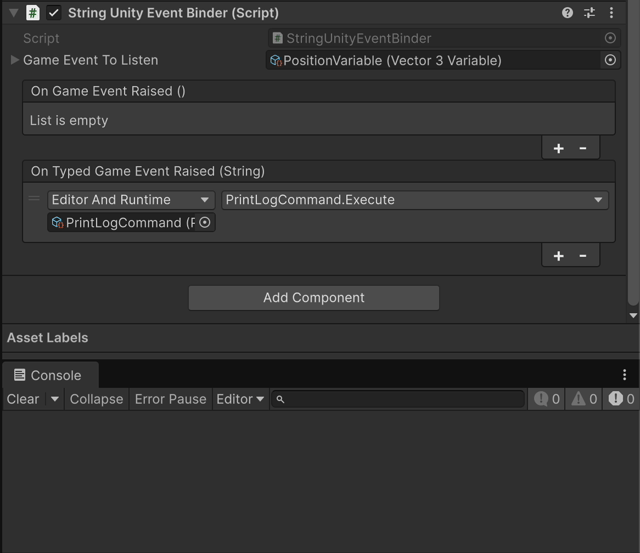Add entry to On Game Event Raised list

[558, 148]
